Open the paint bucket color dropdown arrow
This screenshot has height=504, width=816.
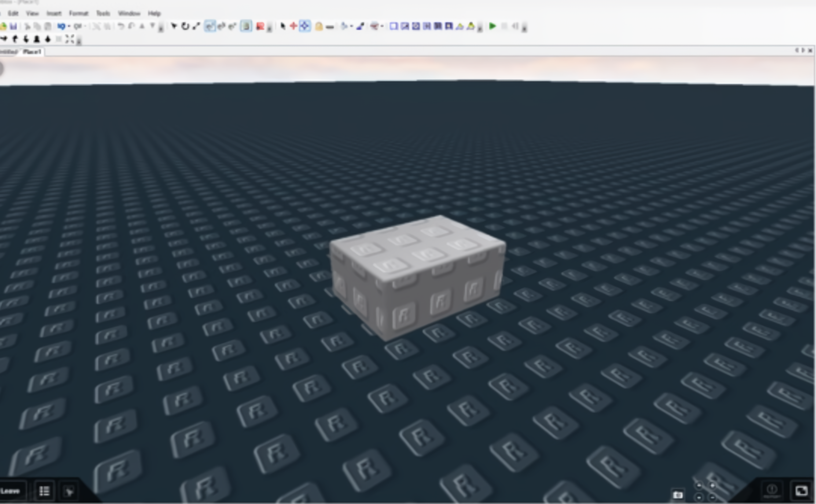coord(351,26)
